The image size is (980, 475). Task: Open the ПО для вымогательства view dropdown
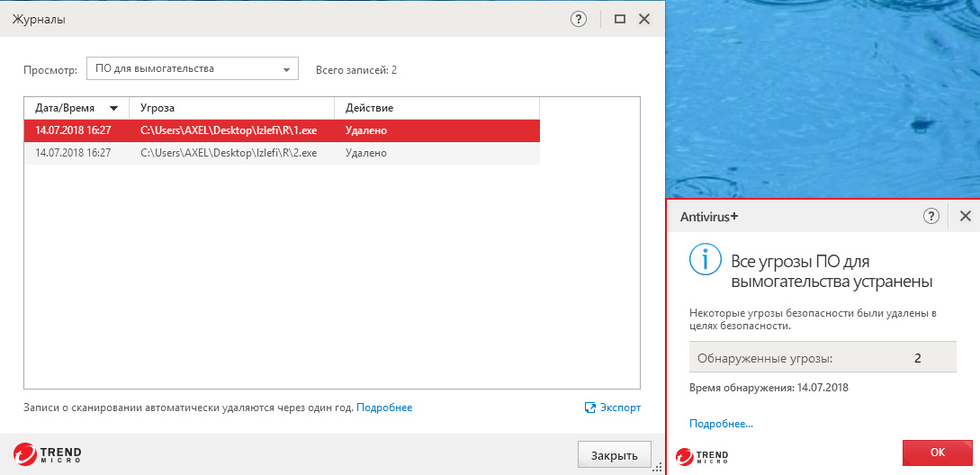193,68
